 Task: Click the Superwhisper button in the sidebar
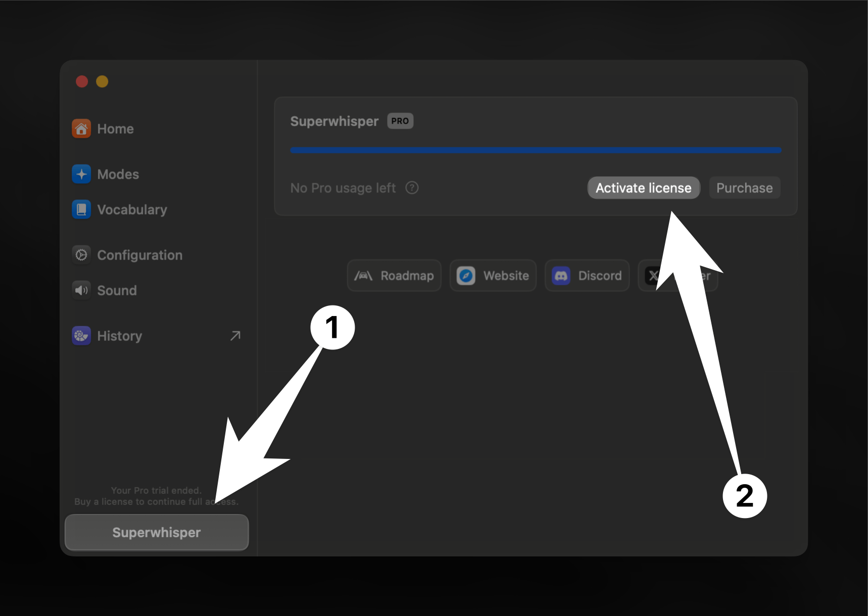[157, 532]
